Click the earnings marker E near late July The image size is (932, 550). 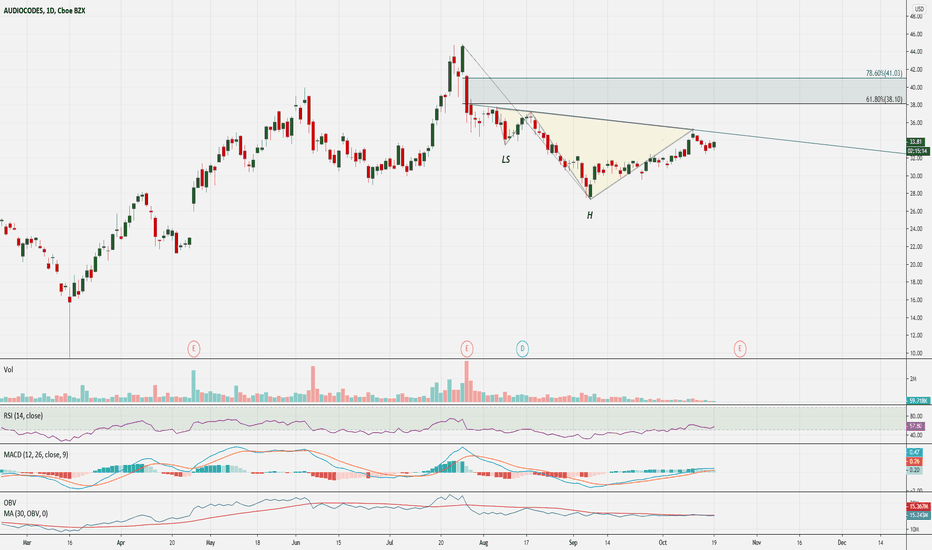click(467, 348)
